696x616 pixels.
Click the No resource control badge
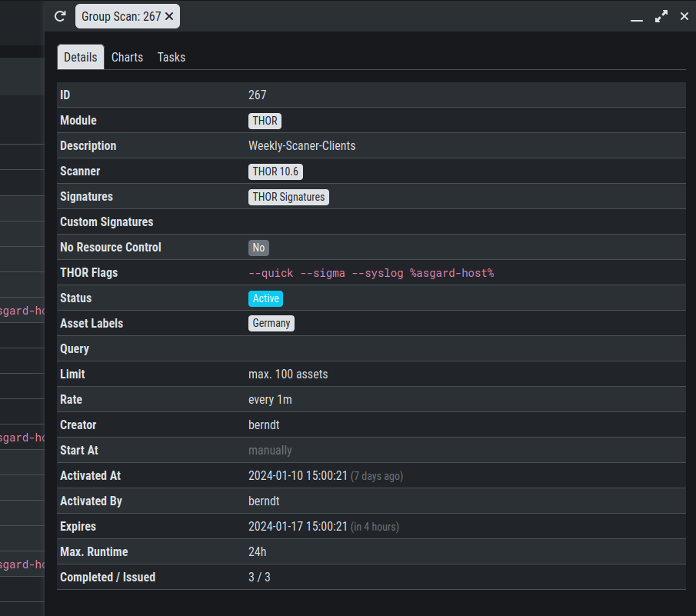click(x=258, y=248)
